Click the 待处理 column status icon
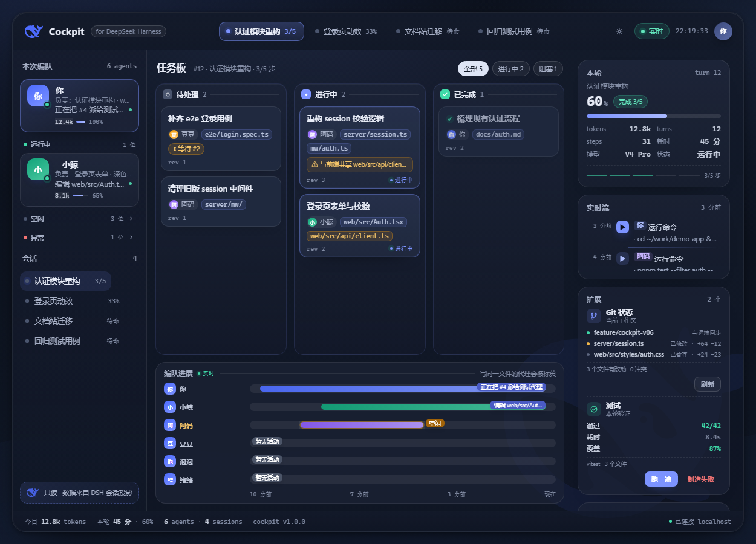Screen dimensions: 756x544 [167, 94]
